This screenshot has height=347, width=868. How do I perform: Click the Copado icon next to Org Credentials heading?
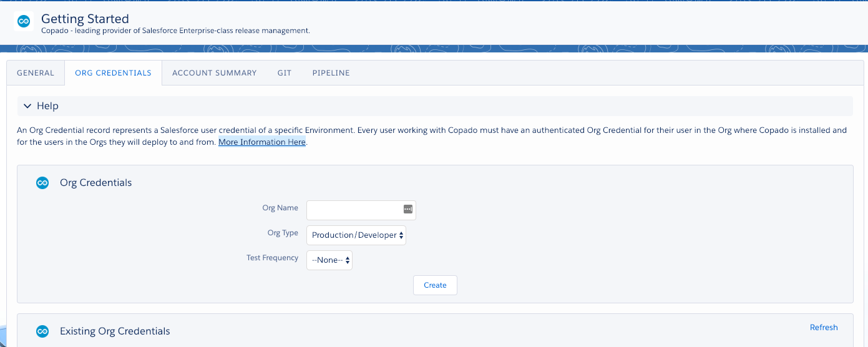(42, 183)
